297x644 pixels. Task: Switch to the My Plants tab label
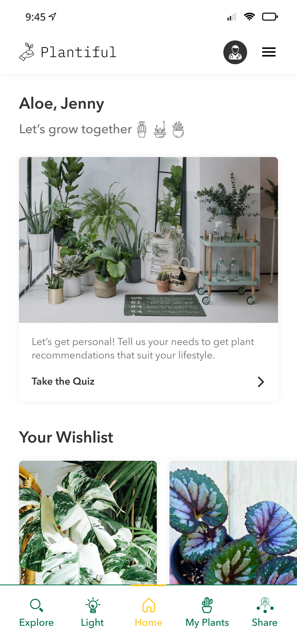207,623
